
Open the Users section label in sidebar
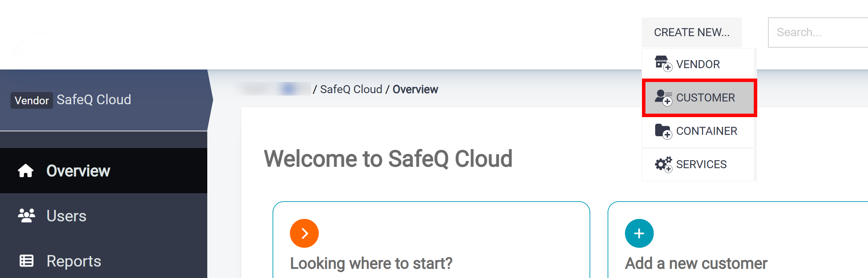(66, 216)
